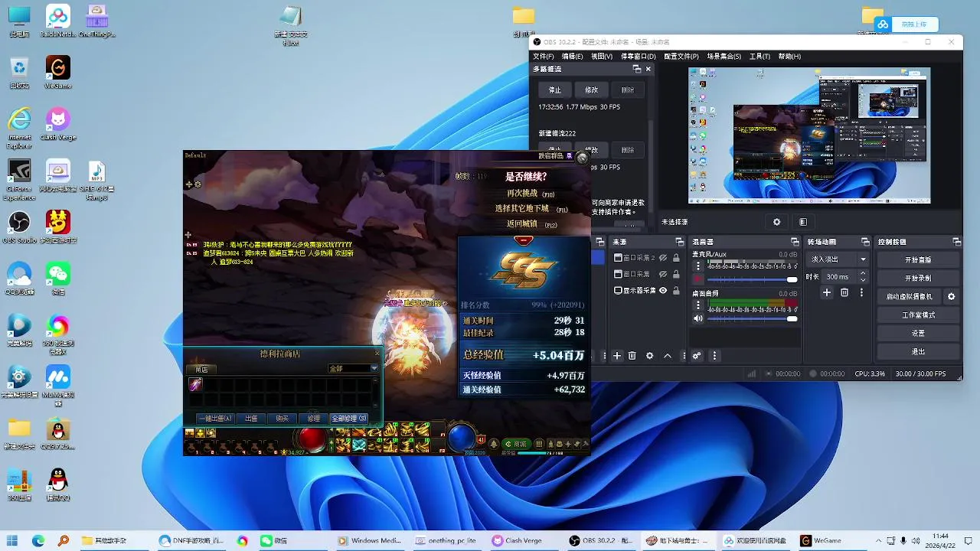Select the item in 德利拉商店 first slot
Viewport: 980px width, 551px height.
196,384
